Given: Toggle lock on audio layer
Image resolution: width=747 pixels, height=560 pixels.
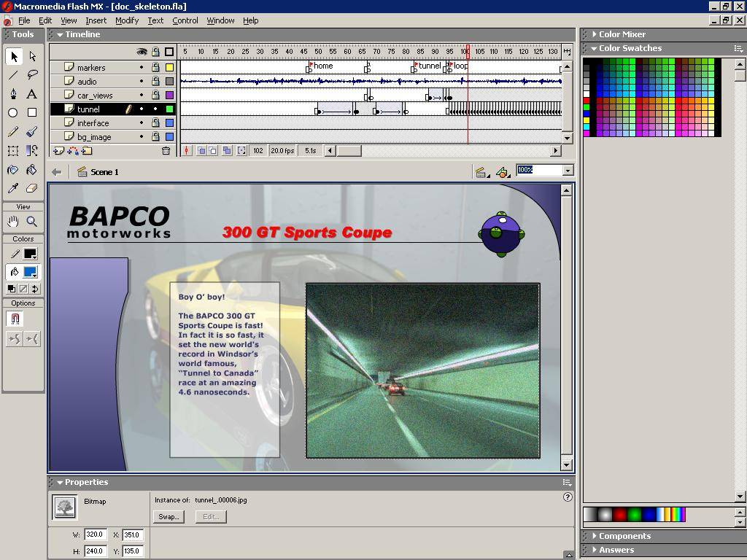Looking at the screenshot, I should pos(155,81).
